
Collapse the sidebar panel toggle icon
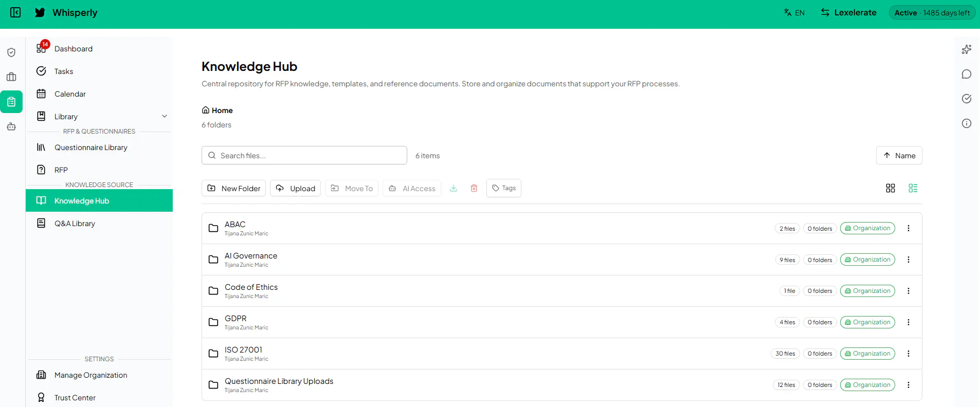[15, 12]
